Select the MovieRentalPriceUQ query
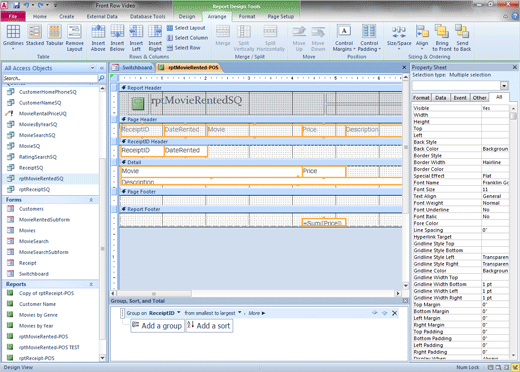 pyautogui.click(x=43, y=114)
